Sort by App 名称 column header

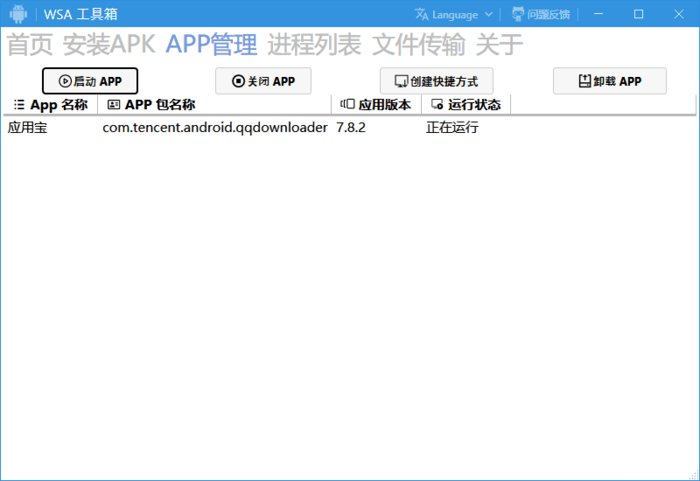tap(50, 104)
